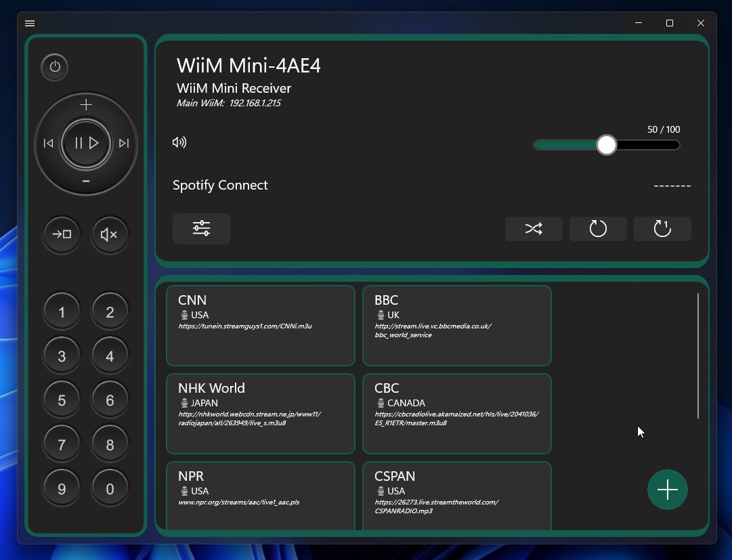Toggle repeat all mode
This screenshot has height=560, width=732.
[598, 229]
